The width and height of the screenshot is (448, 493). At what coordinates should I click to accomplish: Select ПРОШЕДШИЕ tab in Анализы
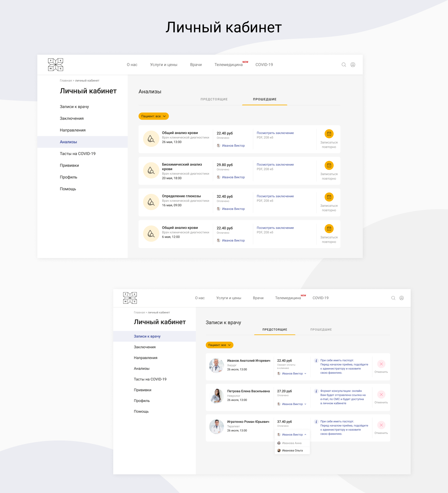(265, 99)
